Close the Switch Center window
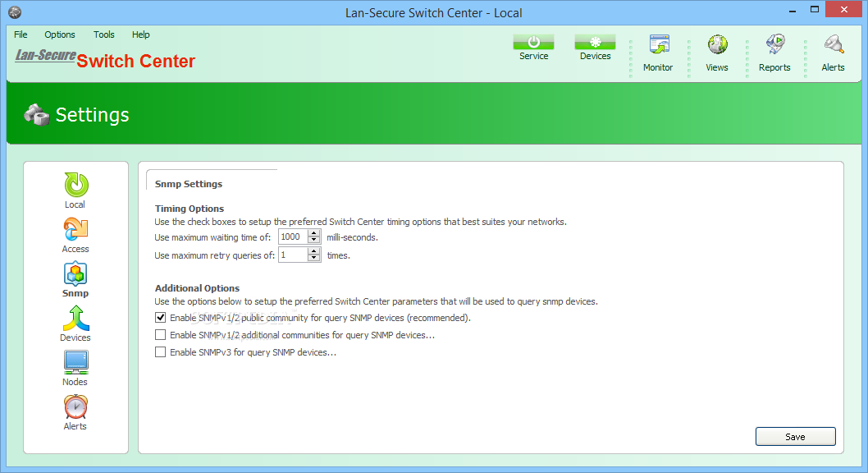Viewport: 868px width, 473px height. click(x=843, y=9)
